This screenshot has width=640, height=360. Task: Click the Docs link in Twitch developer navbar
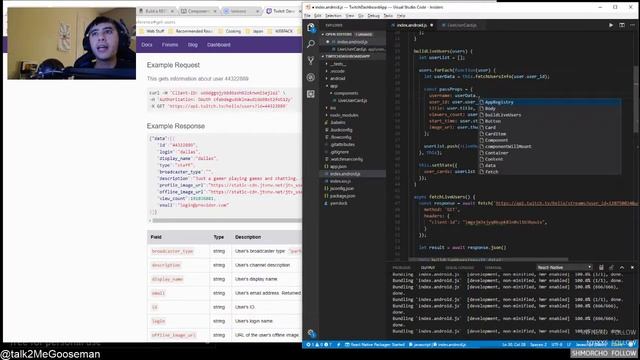point(147,45)
